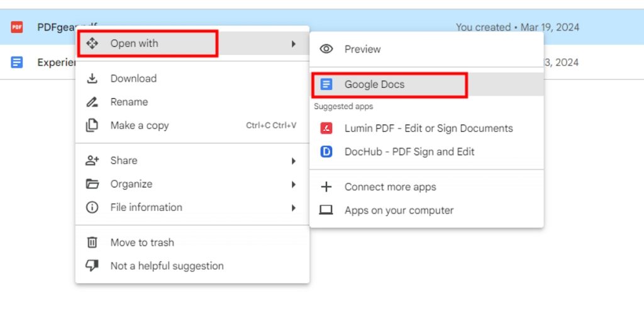This screenshot has width=644, height=328.
Task: Click the Lumin PDF red icon
Action: 326,128
